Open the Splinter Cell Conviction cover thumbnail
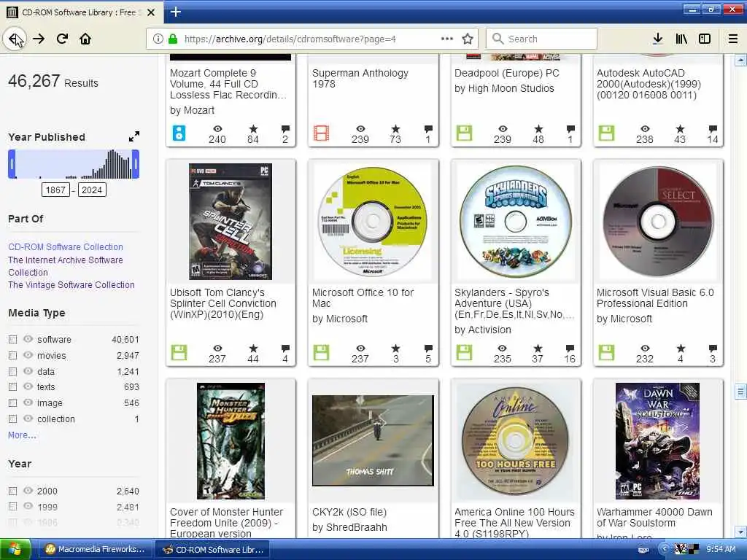 click(x=231, y=222)
